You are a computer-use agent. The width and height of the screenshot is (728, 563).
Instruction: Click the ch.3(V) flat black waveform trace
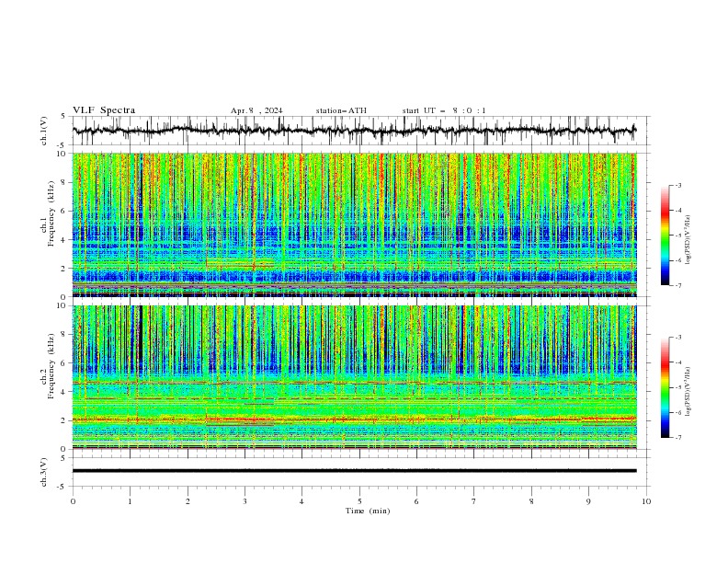[x=354, y=471]
